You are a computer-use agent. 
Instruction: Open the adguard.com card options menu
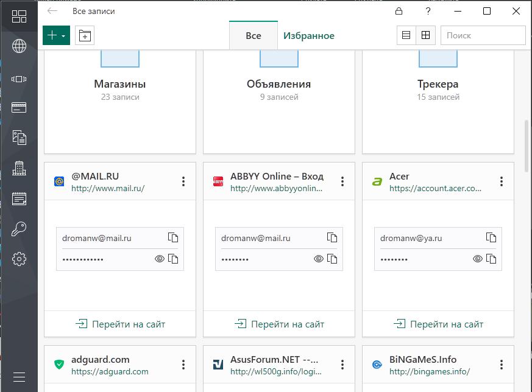(x=183, y=365)
